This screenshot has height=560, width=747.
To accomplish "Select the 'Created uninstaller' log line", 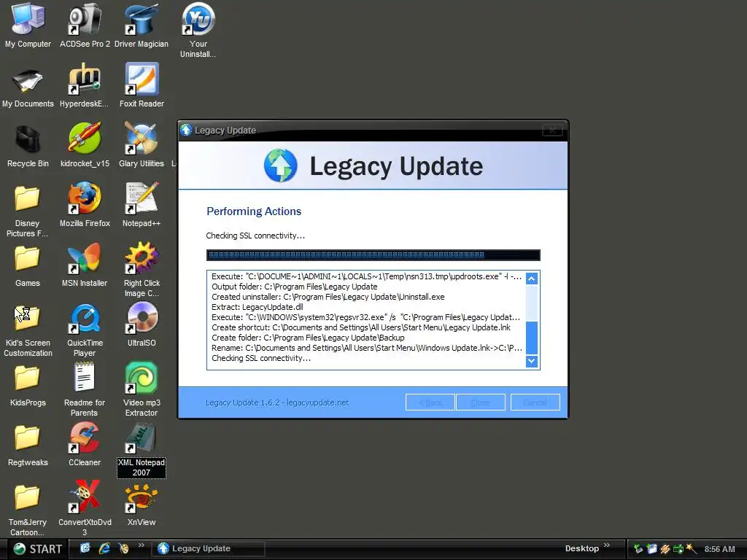I will tap(328, 297).
